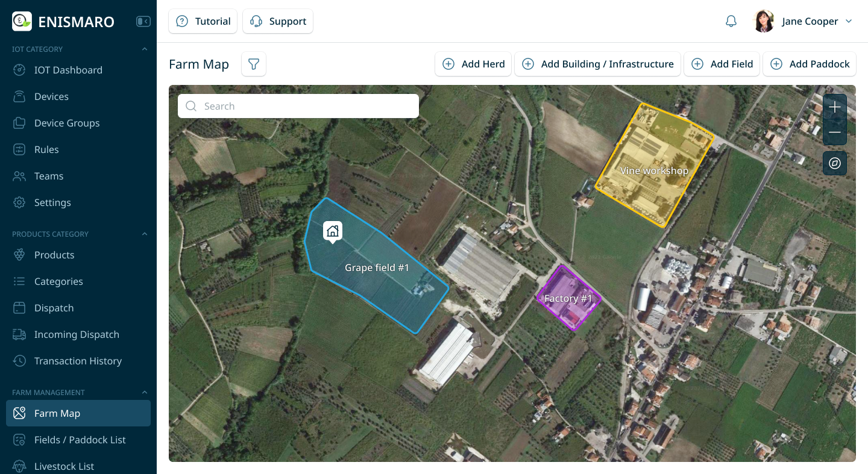Open IOT Dashboard in sidebar
868x474 pixels.
tap(68, 70)
